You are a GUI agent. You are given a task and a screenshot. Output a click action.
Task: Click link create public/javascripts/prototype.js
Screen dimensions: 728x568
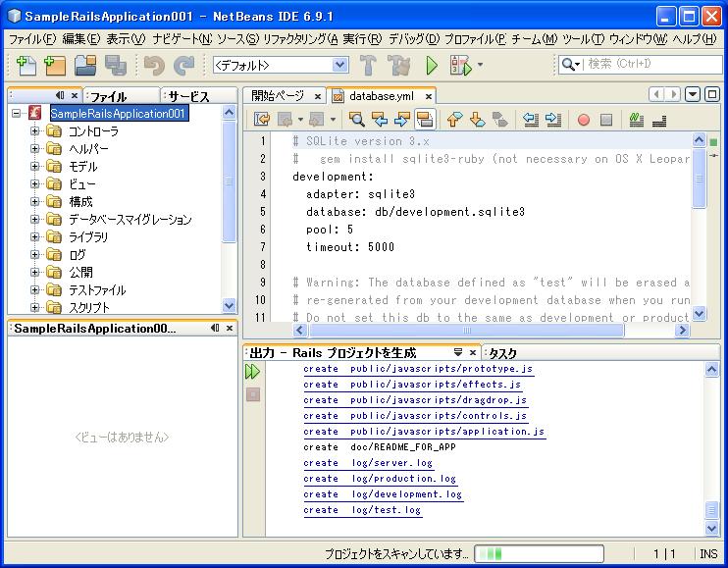pyautogui.click(x=418, y=369)
